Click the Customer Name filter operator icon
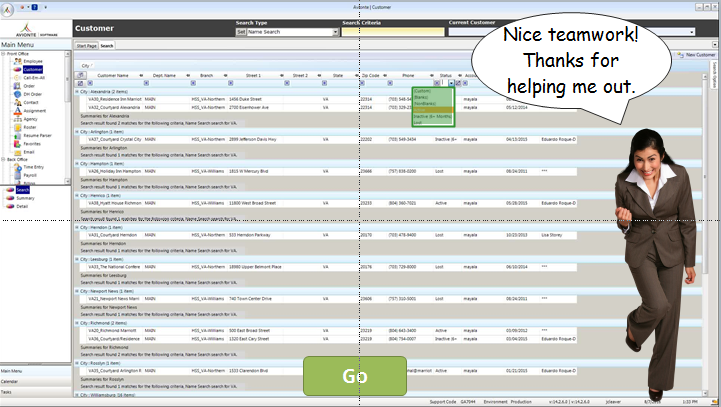Screen dimensions: 721x407 pyautogui.click(x=90, y=83)
